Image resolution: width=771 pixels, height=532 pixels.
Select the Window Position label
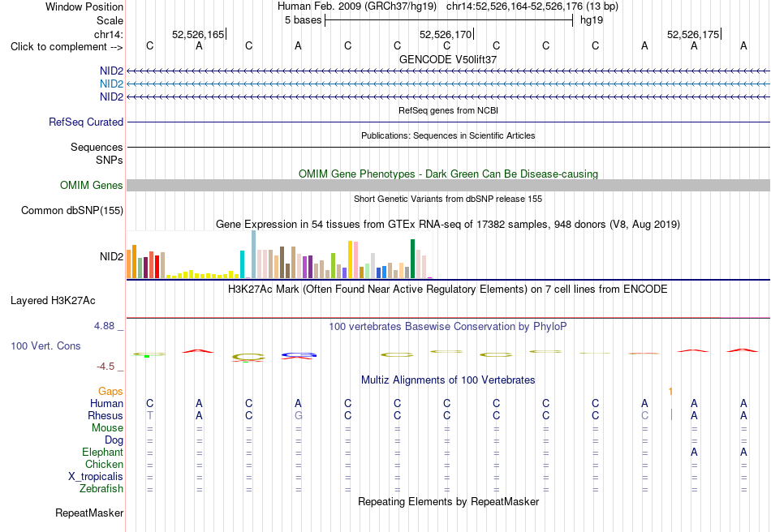84,6
